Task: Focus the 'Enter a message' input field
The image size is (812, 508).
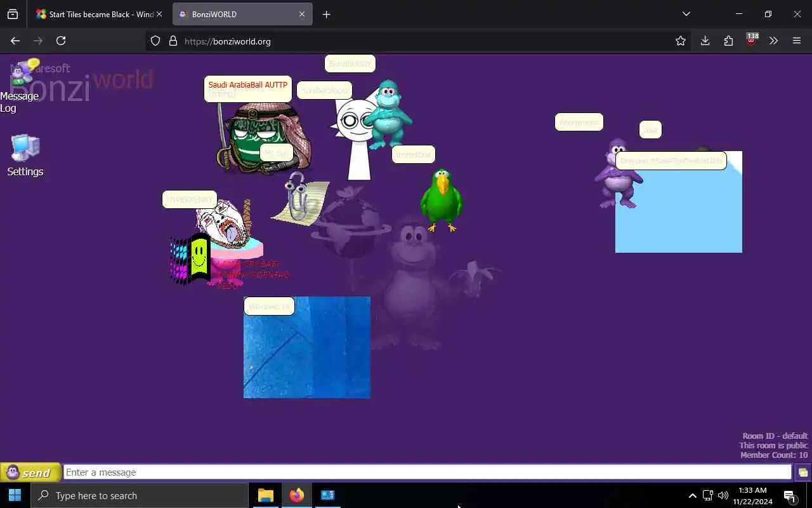Action: pyautogui.click(x=428, y=472)
